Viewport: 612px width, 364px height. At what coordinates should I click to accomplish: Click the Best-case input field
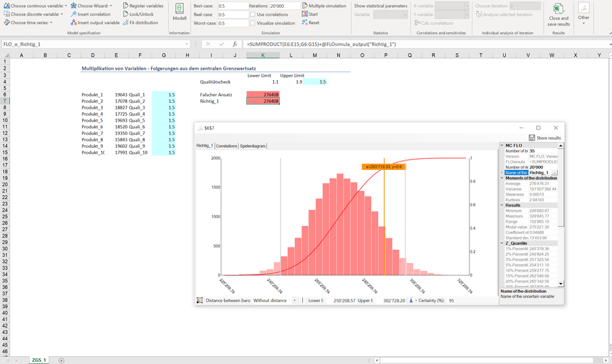point(233,6)
